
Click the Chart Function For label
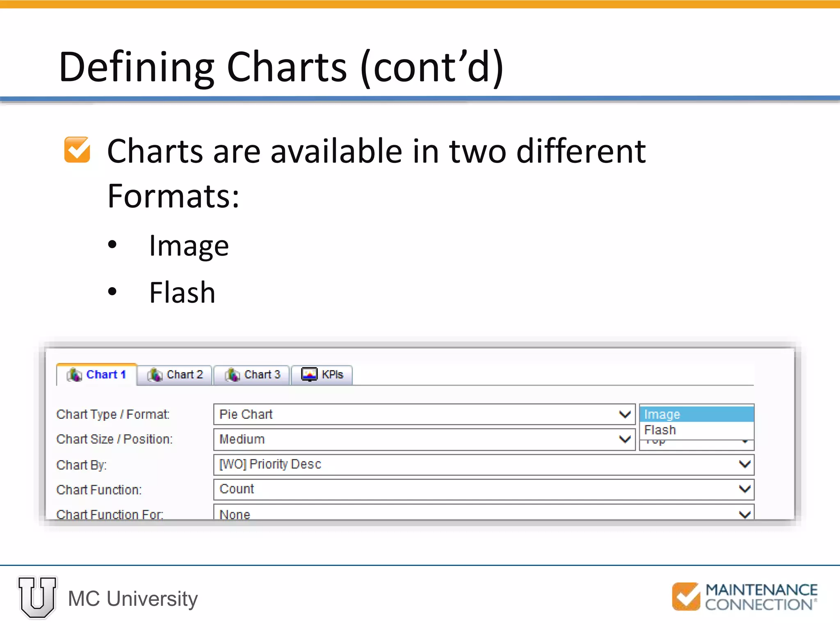click(x=110, y=514)
